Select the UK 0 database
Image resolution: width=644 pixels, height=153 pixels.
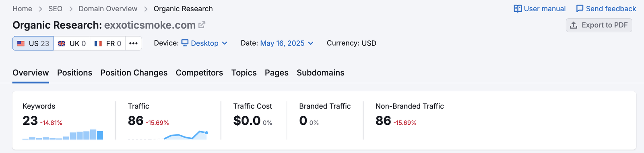72,43
